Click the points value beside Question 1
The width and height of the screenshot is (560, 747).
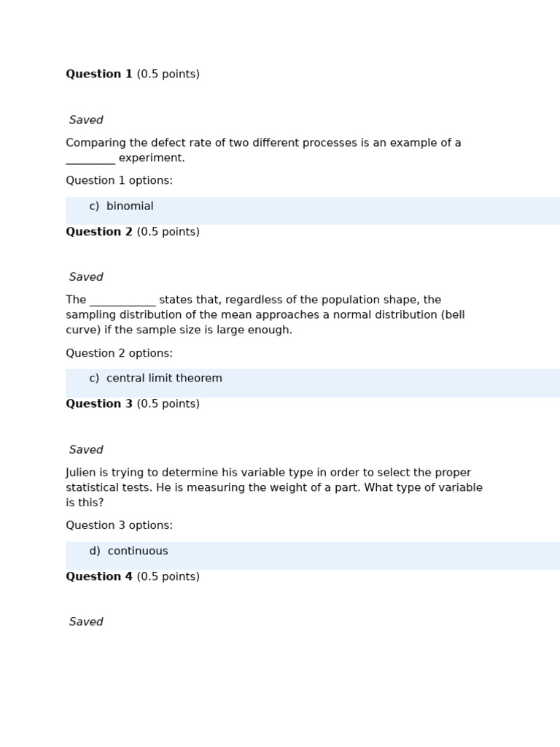(x=168, y=74)
